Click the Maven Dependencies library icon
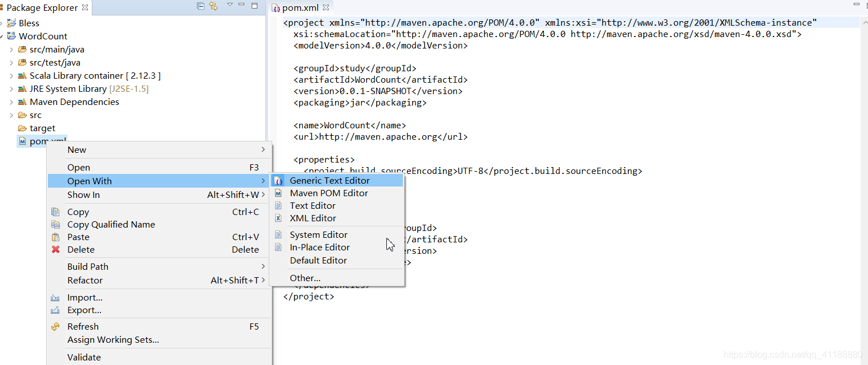This screenshot has width=868, height=365. (22, 102)
